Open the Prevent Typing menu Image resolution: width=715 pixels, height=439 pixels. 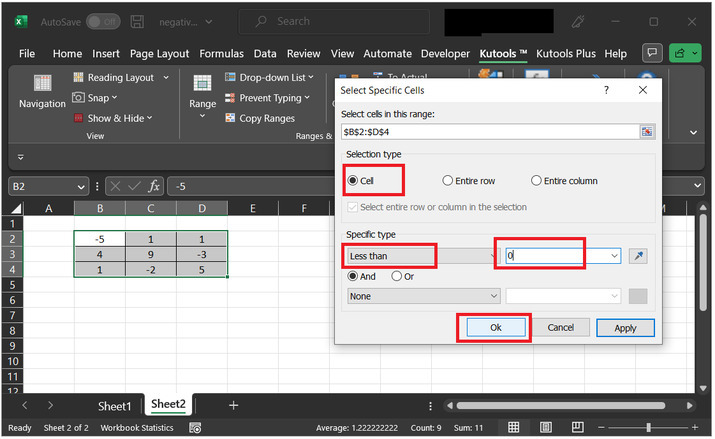(267, 98)
